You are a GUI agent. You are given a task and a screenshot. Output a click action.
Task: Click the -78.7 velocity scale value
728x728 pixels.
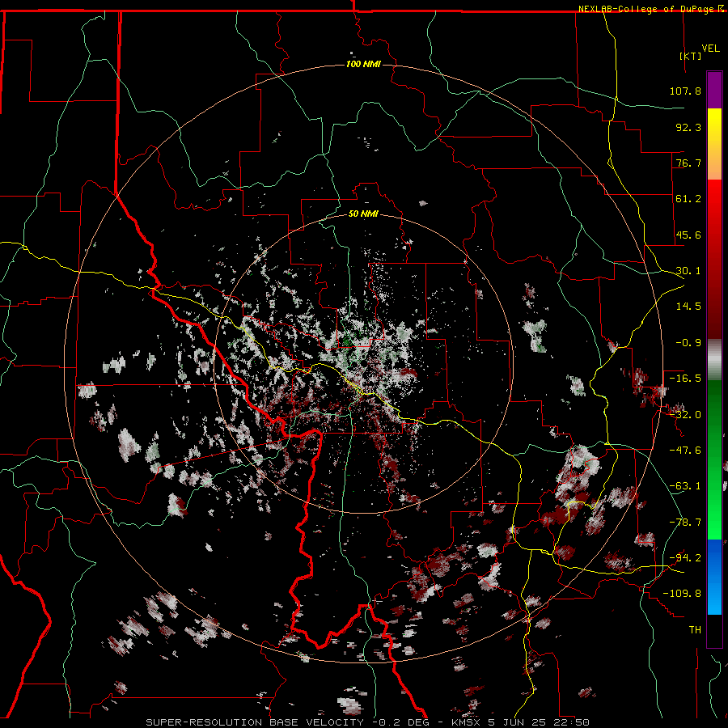[x=685, y=523]
